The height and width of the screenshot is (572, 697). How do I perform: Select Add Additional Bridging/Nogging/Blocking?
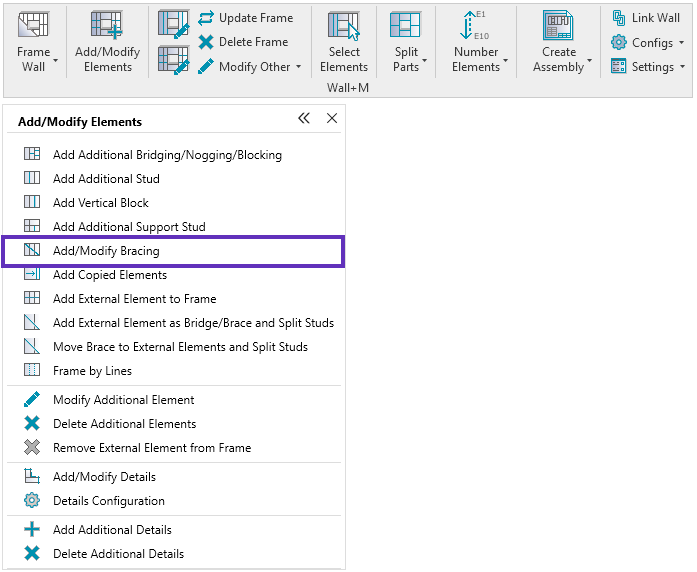coord(167,155)
